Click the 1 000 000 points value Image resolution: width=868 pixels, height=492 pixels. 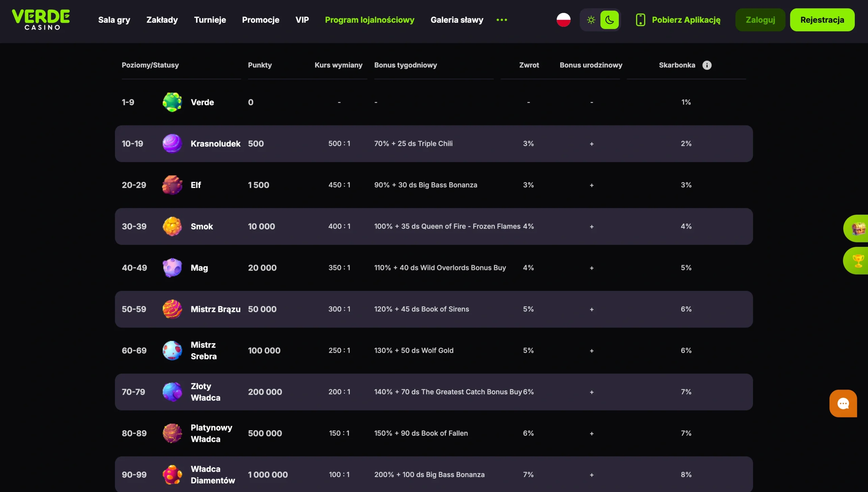pos(268,475)
